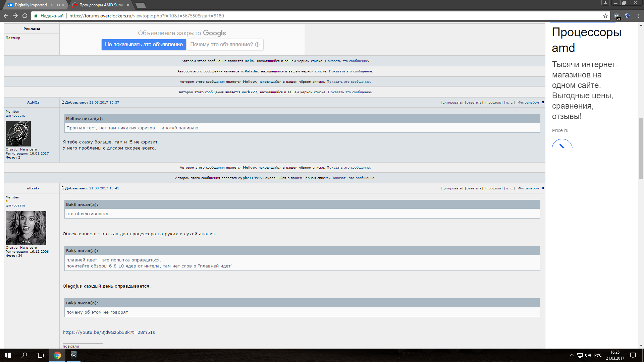
Task: Open Chrome three-dot menu
Action: [638, 16]
